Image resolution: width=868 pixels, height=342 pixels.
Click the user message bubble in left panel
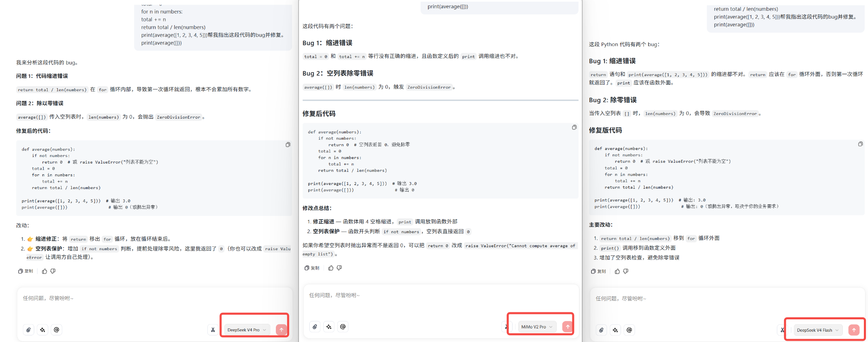coord(213,27)
